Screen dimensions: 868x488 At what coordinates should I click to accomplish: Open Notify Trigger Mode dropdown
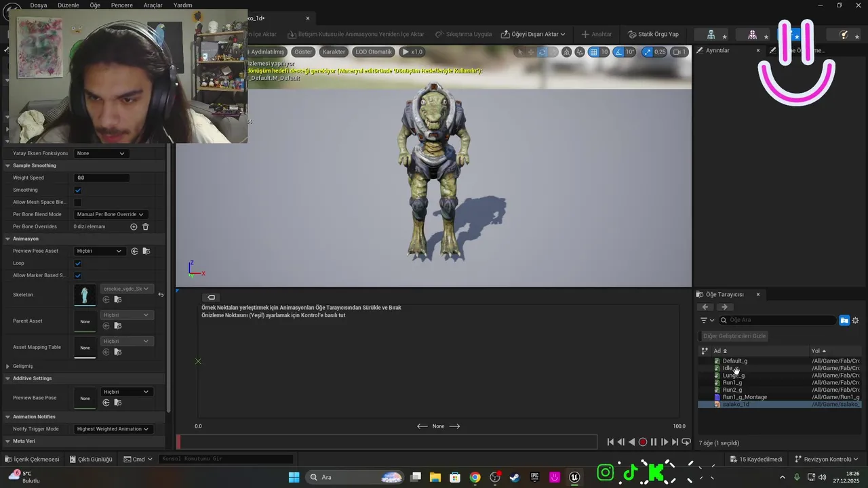113,429
